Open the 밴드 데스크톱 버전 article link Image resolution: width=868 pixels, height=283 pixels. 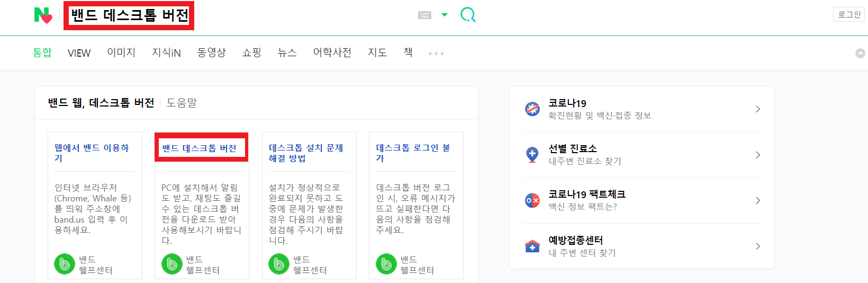[199, 148]
